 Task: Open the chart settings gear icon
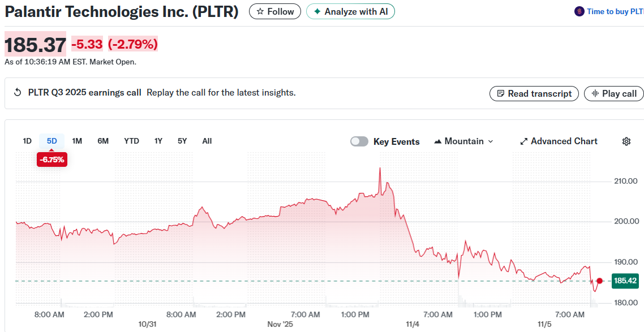626,141
